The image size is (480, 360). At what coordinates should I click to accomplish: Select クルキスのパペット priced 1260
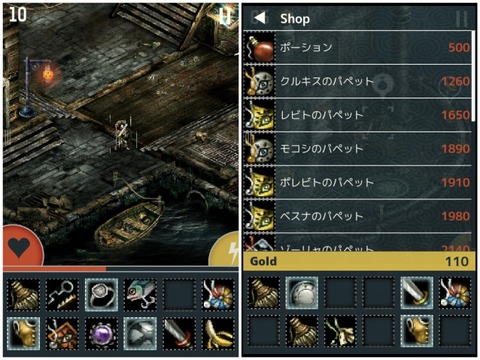coord(358,81)
